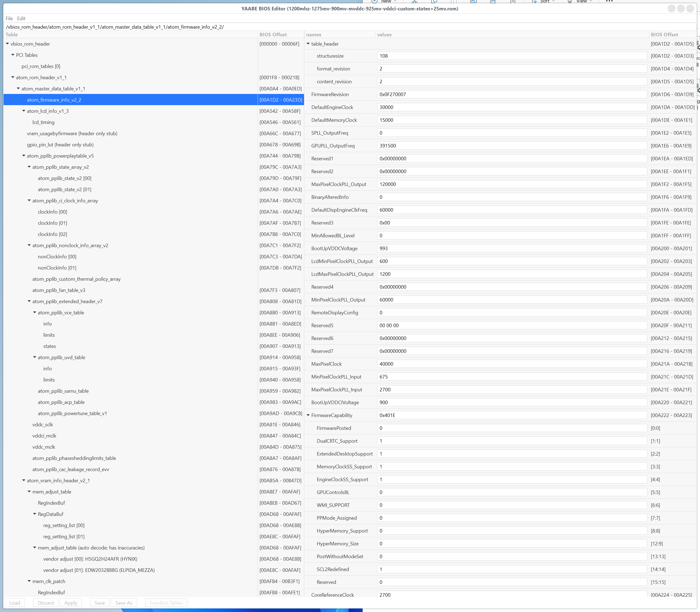700x612 pixels.
Task: Collapse the FirmwareCapability bitfield rows
Action: click(x=308, y=415)
